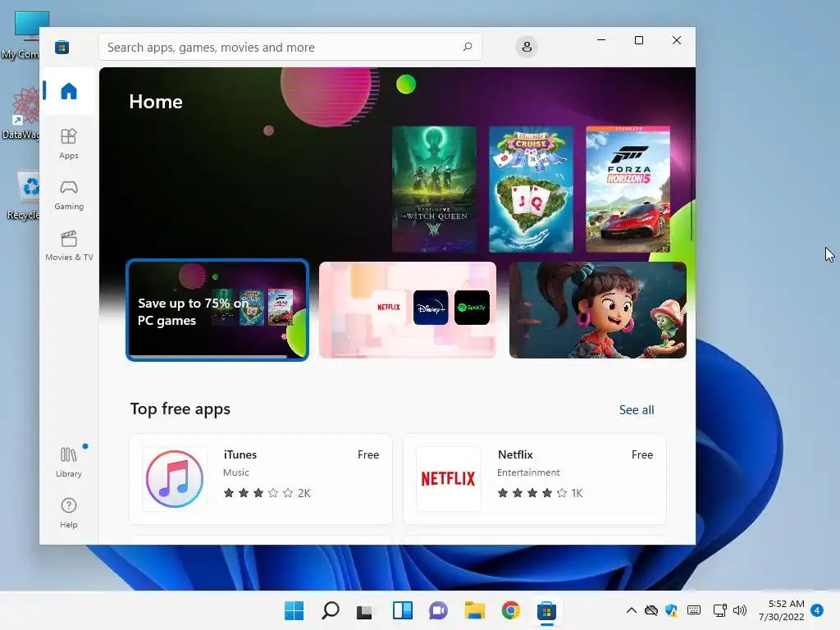Open notifications badge showing 4
The width and height of the screenshot is (840, 630).
(x=817, y=610)
